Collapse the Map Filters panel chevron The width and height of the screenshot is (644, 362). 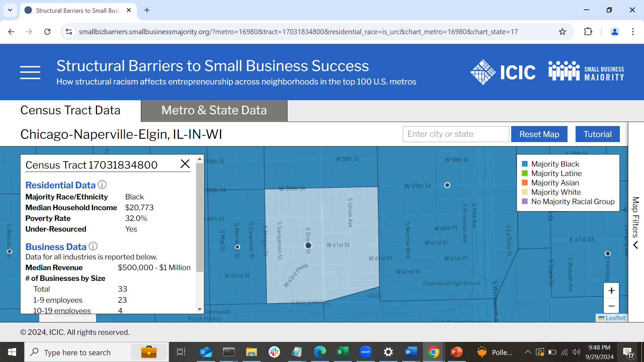[636, 245]
